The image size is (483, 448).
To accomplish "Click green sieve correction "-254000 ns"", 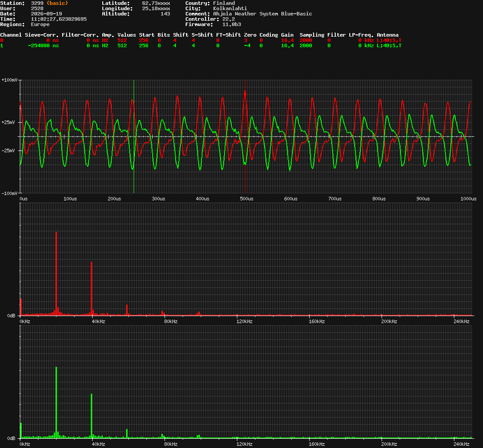I will 43,45.
